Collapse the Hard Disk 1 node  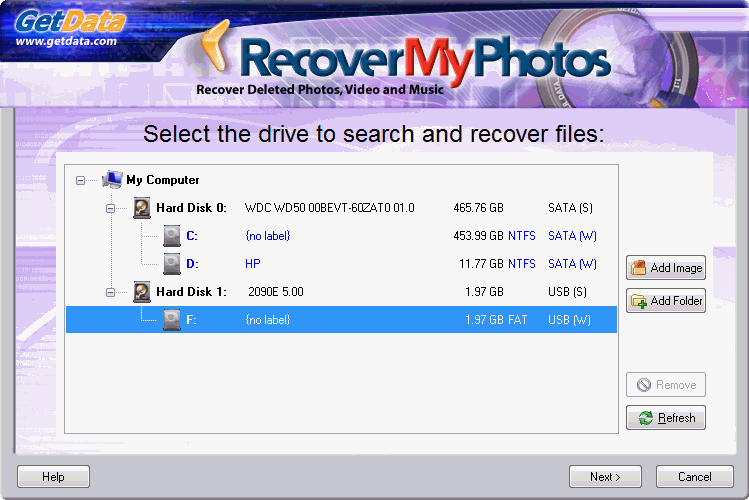coord(110,292)
